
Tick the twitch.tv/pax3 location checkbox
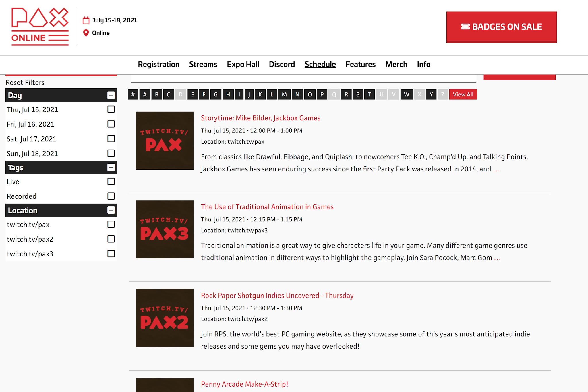coord(111,254)
